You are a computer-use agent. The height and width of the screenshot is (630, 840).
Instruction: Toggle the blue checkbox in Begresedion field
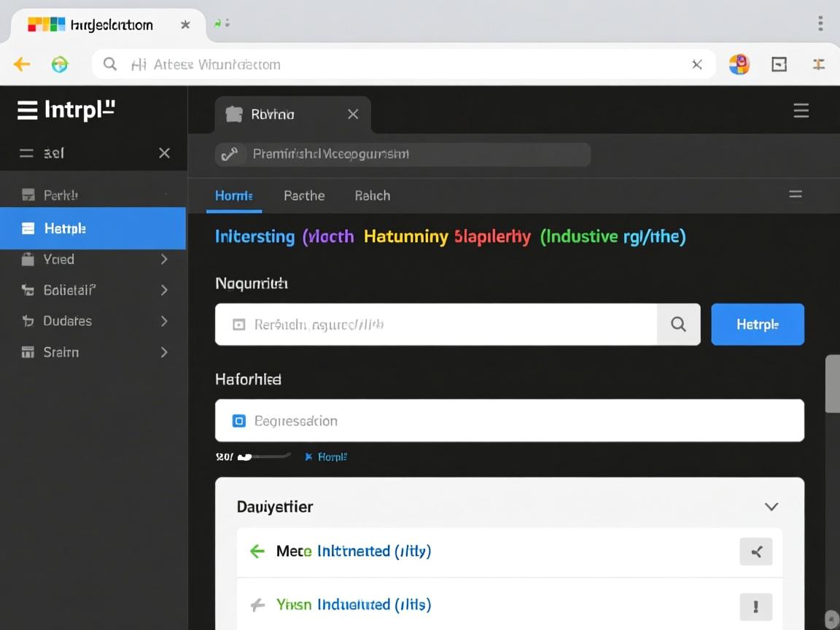(x=238, y=421)
